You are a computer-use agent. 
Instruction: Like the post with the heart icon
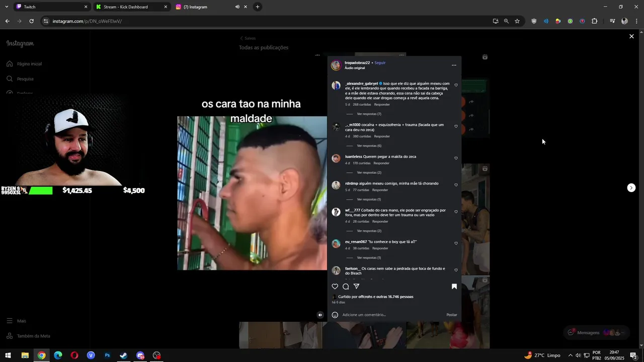tap(335, 287)
